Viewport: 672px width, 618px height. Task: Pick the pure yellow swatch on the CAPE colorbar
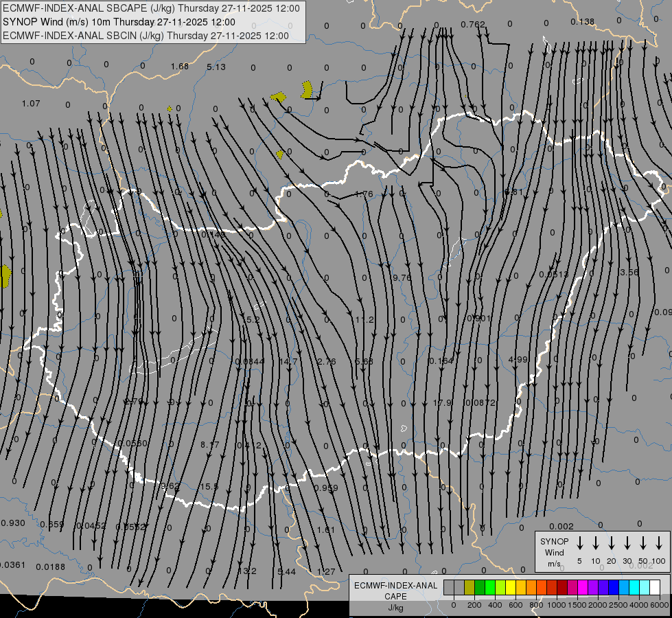(511, 587)
